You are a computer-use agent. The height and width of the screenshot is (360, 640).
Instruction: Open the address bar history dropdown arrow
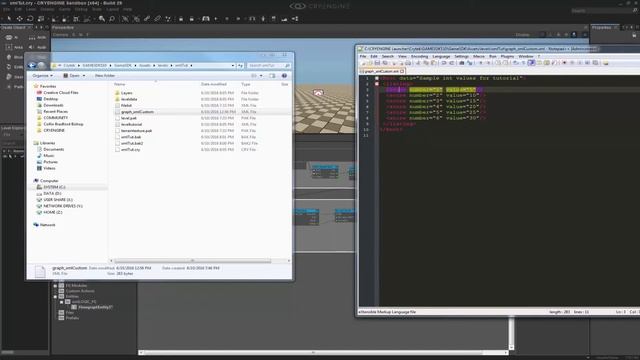233,65
